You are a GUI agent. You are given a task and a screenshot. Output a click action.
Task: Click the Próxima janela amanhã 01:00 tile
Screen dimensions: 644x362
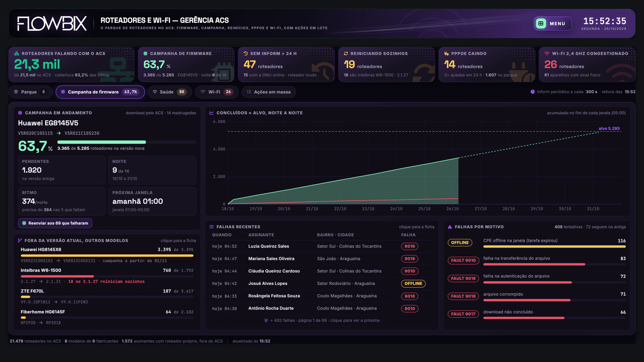(x=152, y=201)
